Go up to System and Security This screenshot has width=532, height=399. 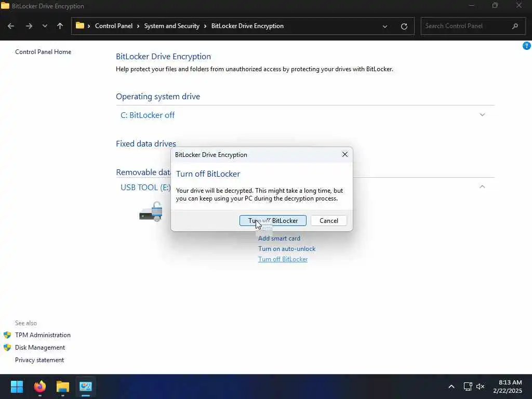[60, 26]
